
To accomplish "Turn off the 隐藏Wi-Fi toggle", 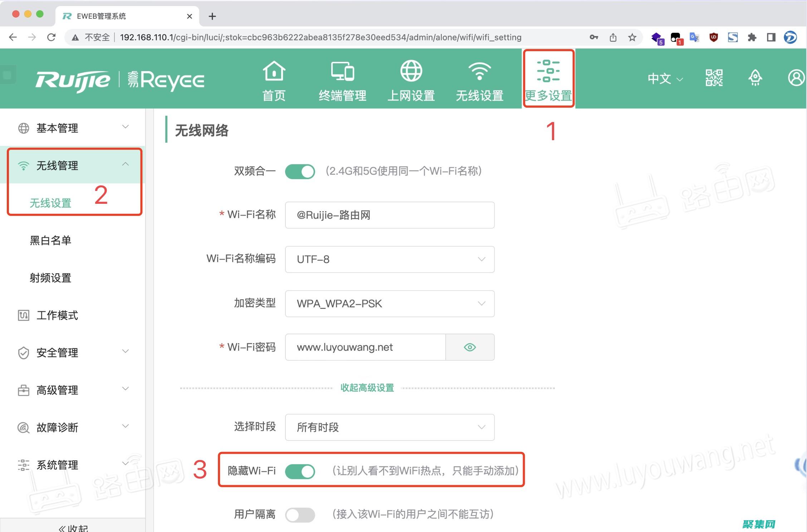I will tap(301, 472).
